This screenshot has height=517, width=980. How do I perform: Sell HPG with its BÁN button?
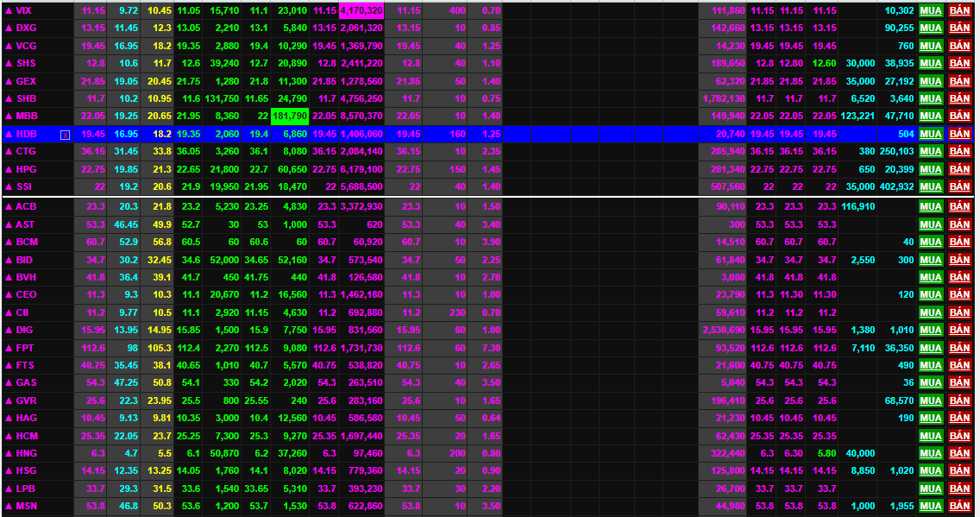coord(959,169)
